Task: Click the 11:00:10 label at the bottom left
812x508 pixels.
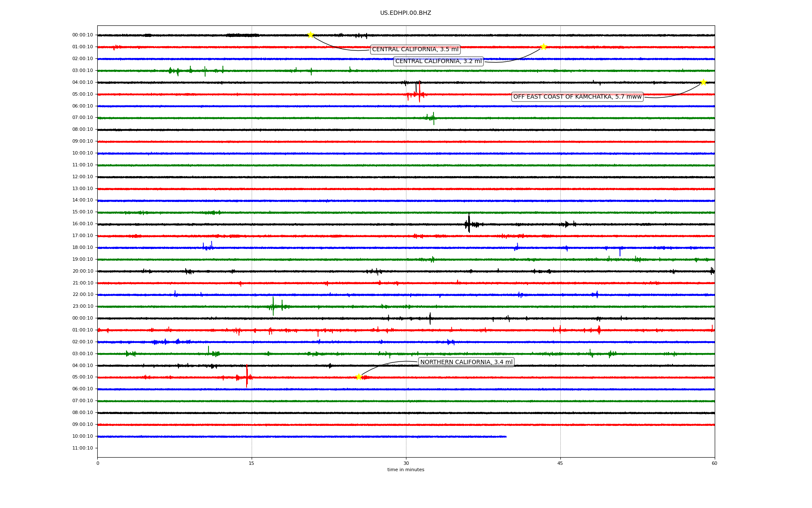Action: coord(82,448)
